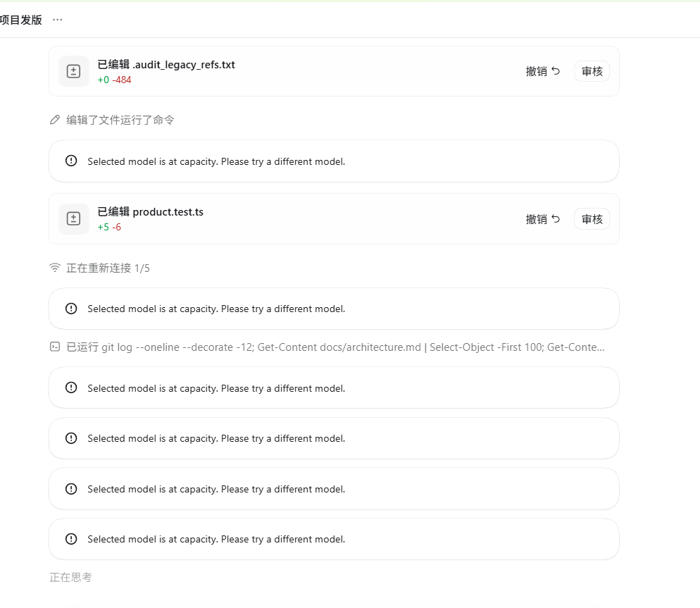This screenshot has height=608, width=700.
Task: Review .audit_legacy_refs.txt with 审核 button
Action: (592, 71)
